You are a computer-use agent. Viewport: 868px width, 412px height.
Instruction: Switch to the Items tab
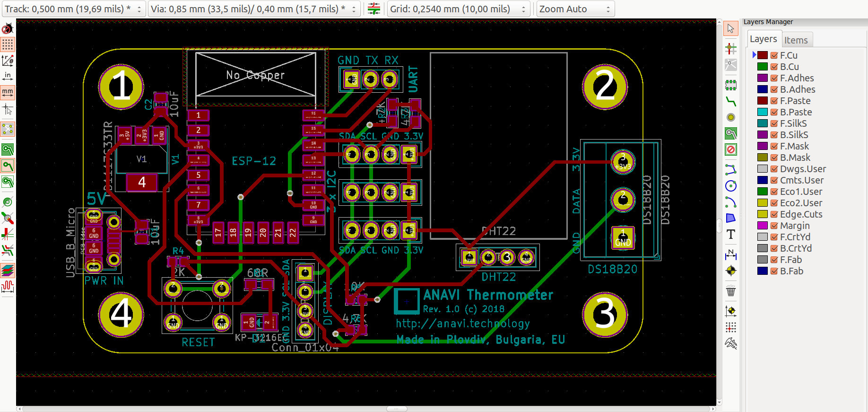click(x=796, y=40)
